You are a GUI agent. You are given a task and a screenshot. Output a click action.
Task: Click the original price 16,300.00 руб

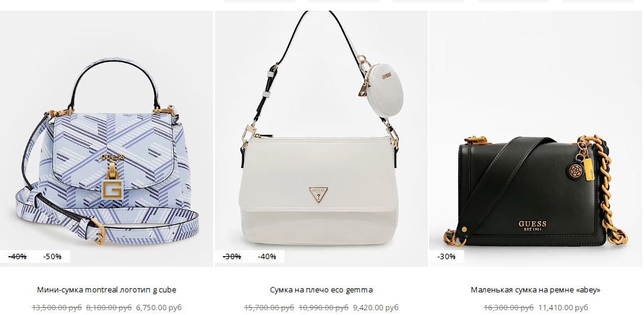tap(508, 307)
